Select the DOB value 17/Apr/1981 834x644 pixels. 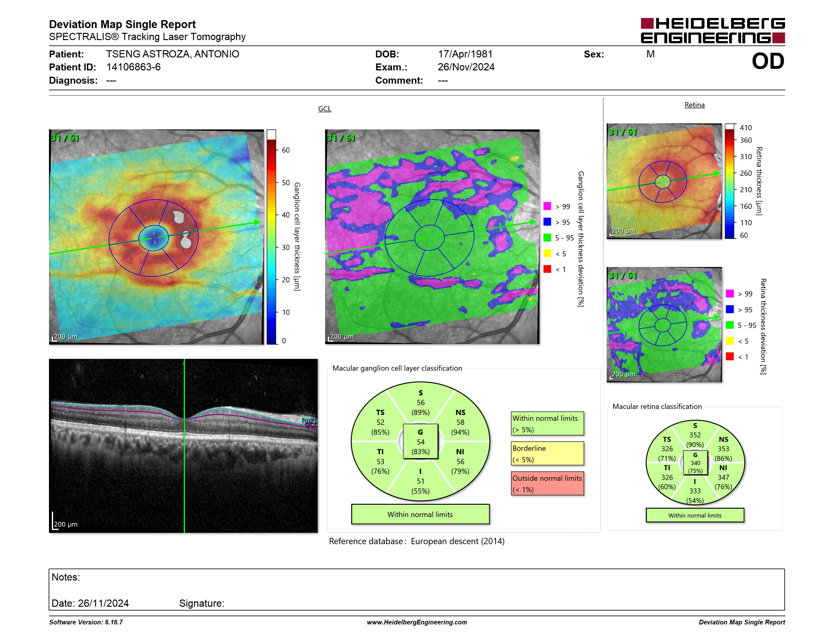[465, 54]
